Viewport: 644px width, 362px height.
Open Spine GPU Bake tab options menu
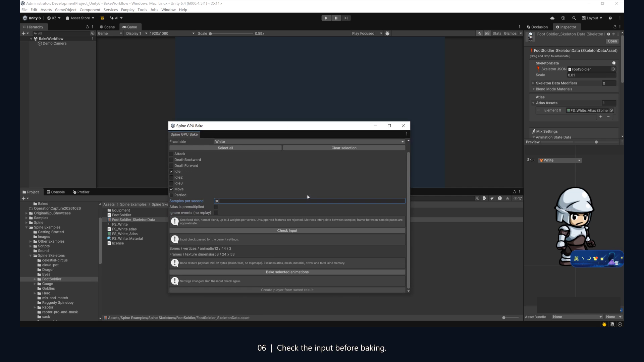[x=407, y=134]
